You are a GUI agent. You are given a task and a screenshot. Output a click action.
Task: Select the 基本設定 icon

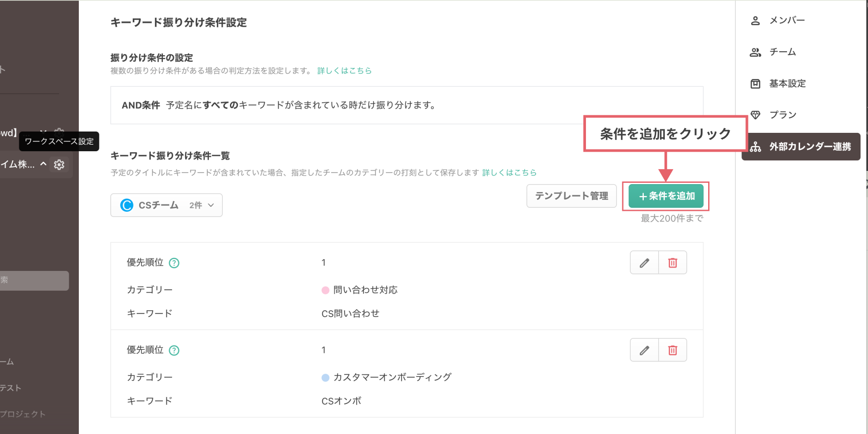755,83
